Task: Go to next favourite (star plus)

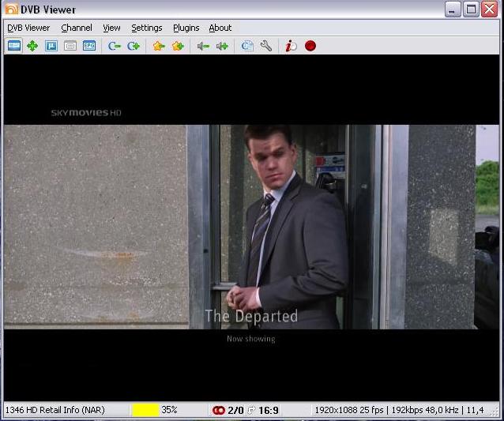Action: (x=178, y=46)
